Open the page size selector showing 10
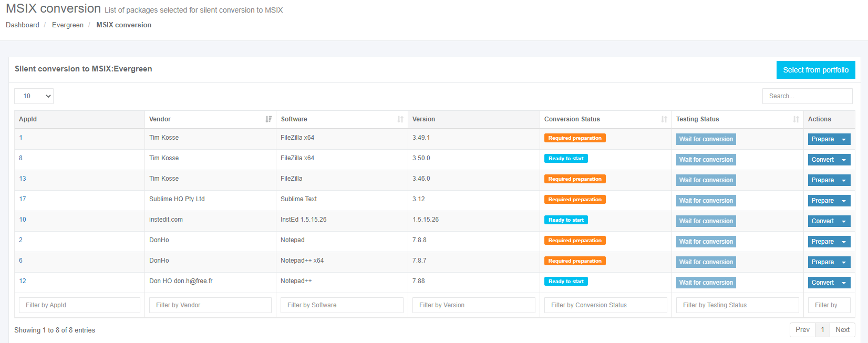Screen dimensions: 868x343 (34, 96)
